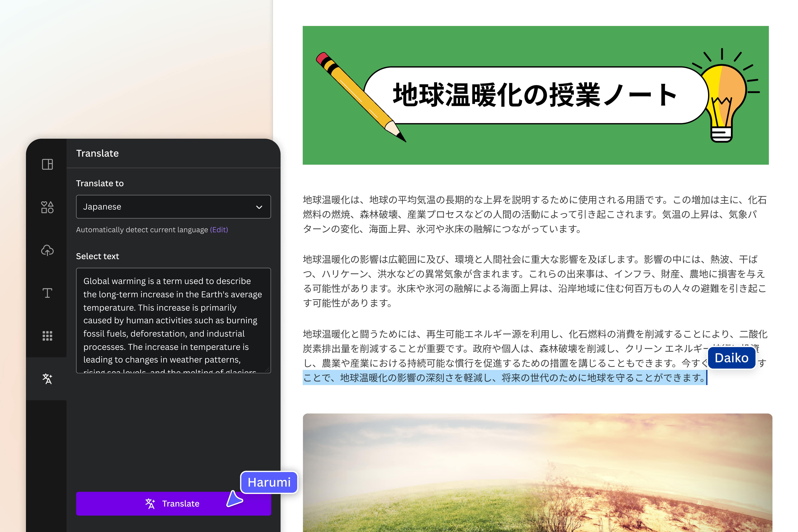Viewport: 798px width, 532px height.
Task: Click Edit to change the detected language
Action: 219,230
